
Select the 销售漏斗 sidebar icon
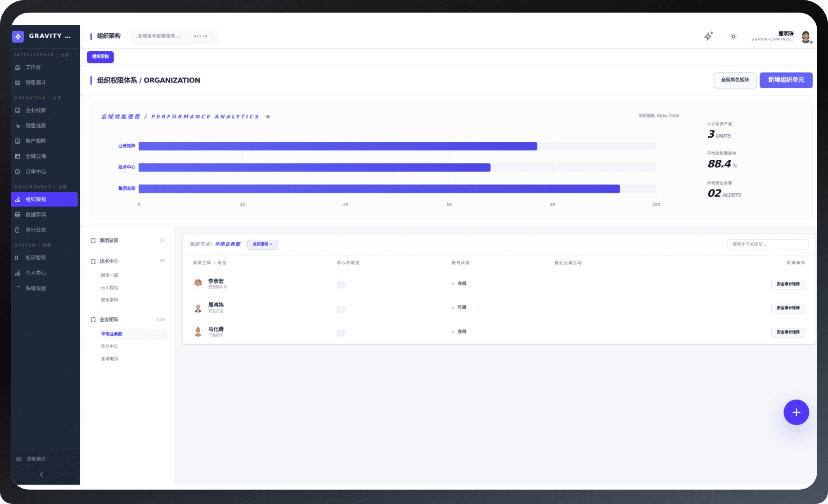(x=18, y=83)
